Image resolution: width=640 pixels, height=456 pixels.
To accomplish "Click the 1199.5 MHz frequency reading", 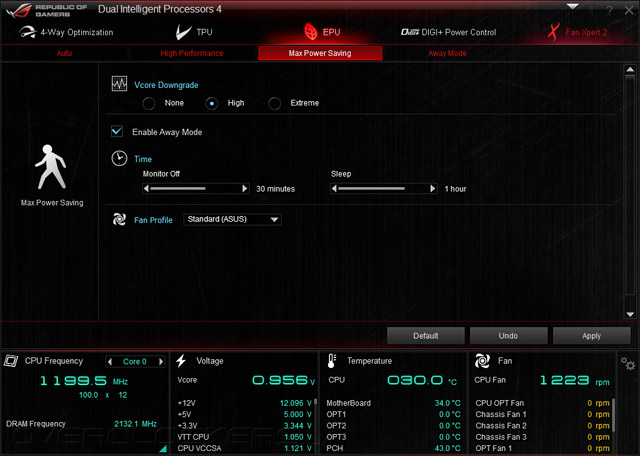I will coord(84,381).
